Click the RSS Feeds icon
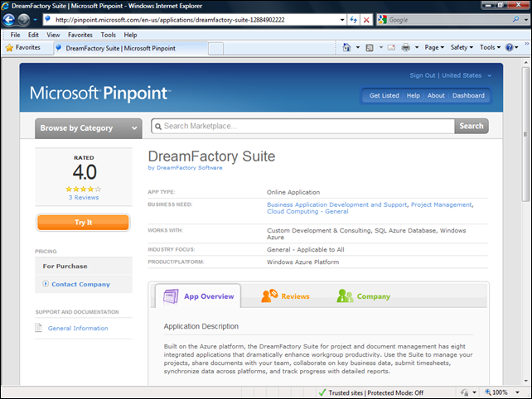The width and height of the screenshot is (532, 399). 370,47
